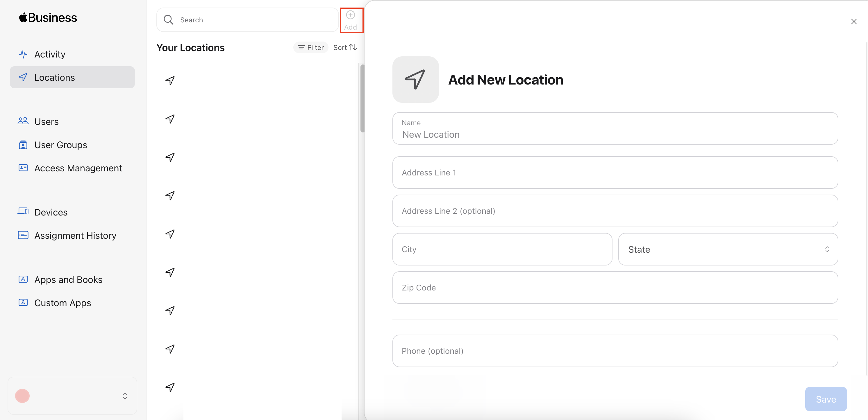The image size is (868, 420).
Task: Open Custom Apps
Action: pyautogui.click(x=62, y=303)
